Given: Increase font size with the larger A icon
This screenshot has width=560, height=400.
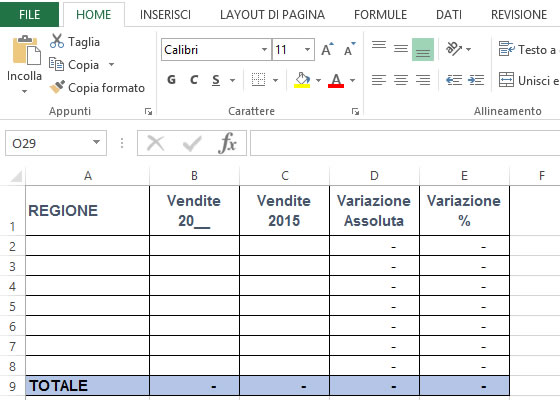Looking at the screenshot, I should (x=327, y=49).
